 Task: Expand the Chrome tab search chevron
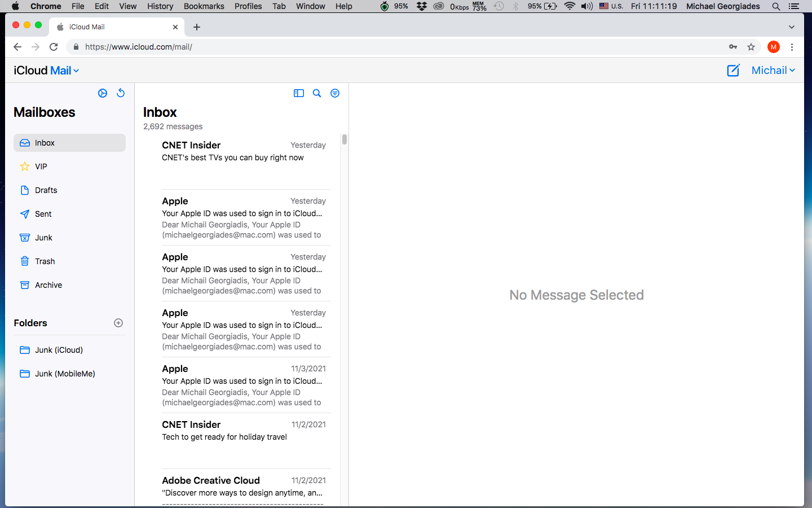point(792,27)
